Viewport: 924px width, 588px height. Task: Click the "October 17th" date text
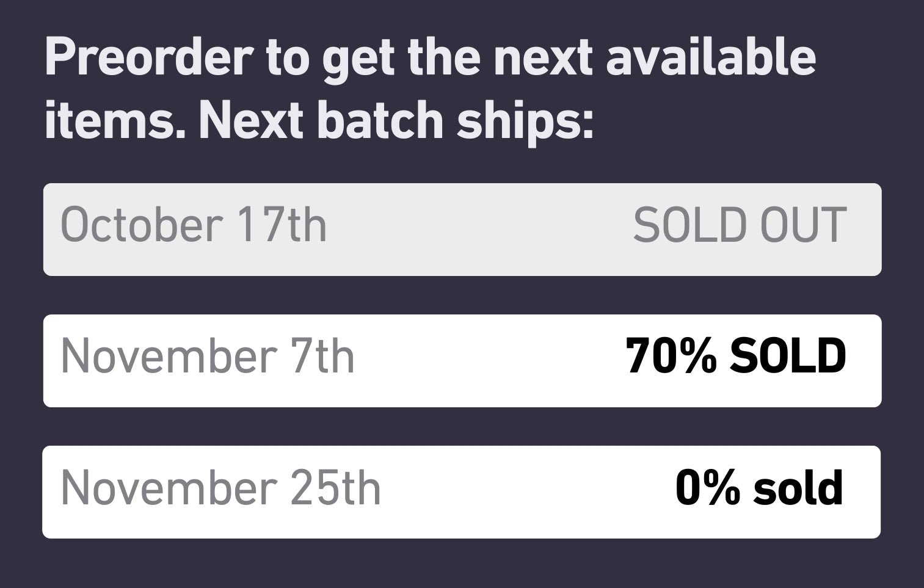coord(194,225)
